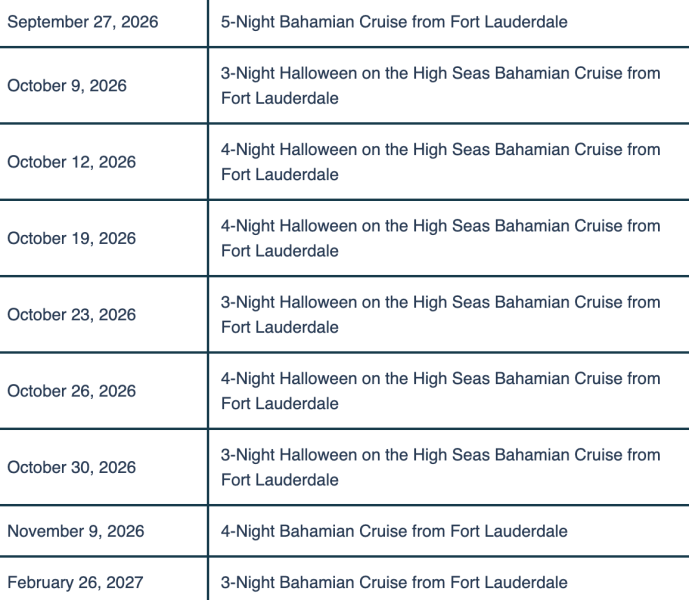This screenshot has height=600, width=689.
Task: Click the October 19, 2026 date
Action: [x=71, y=238]
